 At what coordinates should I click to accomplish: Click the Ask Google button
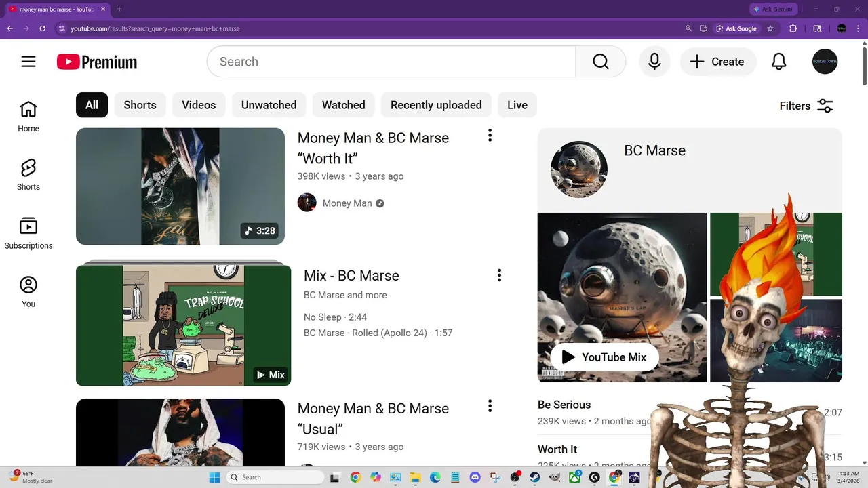(x=736, y=28)
